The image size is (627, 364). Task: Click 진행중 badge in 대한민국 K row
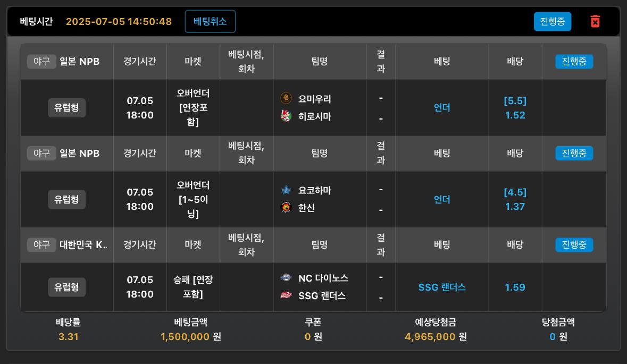click(574, 244)
